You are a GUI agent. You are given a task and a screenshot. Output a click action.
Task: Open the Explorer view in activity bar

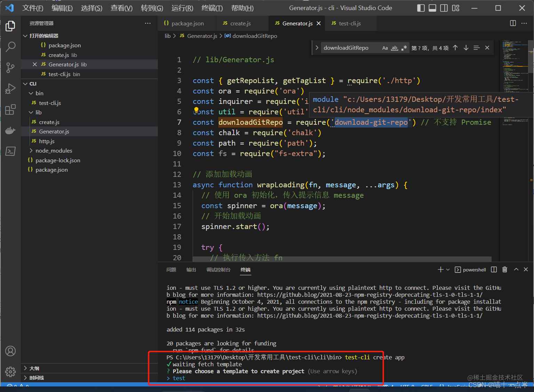[x=10, y=26]
